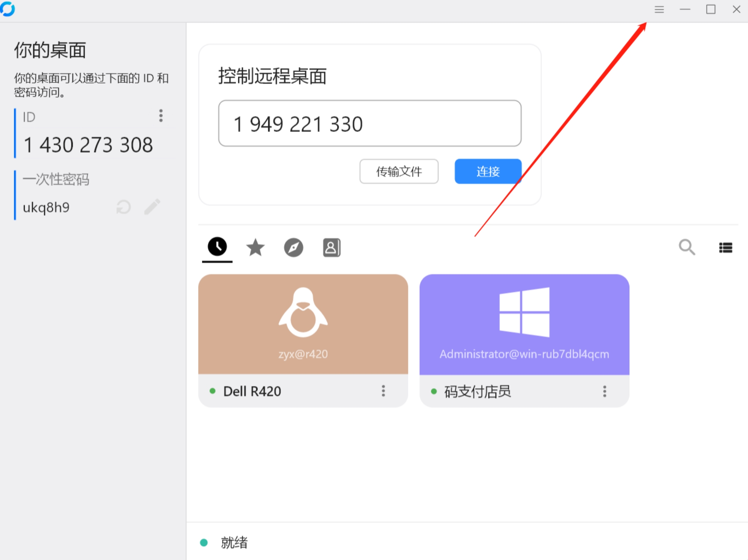Switch to discovered compass tab
Screen dimensions: 748x560
pyautogui.click(x=293, y=248)
